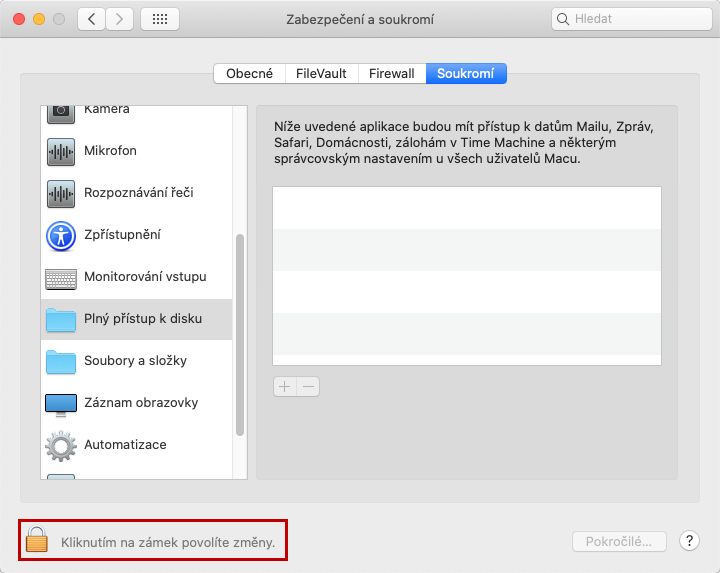
Task: Open help with the question mark button
Action: click(689, 541)
